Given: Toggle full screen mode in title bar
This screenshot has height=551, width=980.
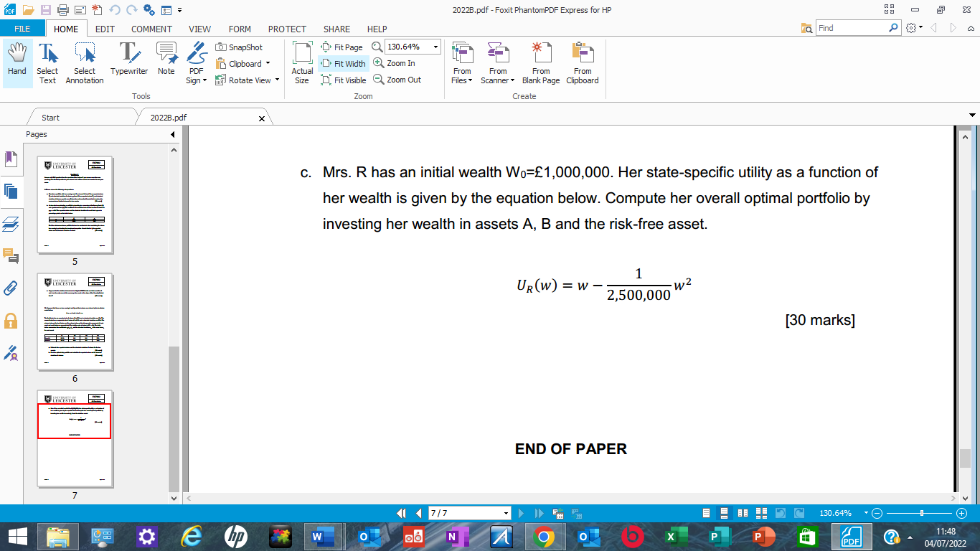Looking at the screenshot, I should (x=890, y=9).
